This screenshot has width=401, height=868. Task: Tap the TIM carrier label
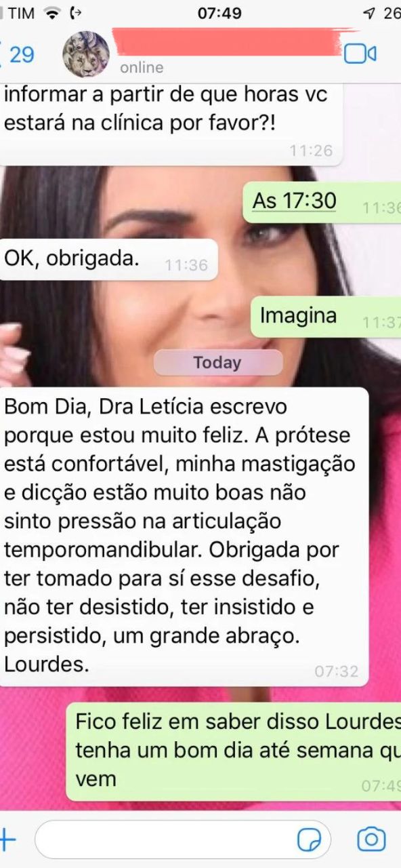tap(21, 13)
